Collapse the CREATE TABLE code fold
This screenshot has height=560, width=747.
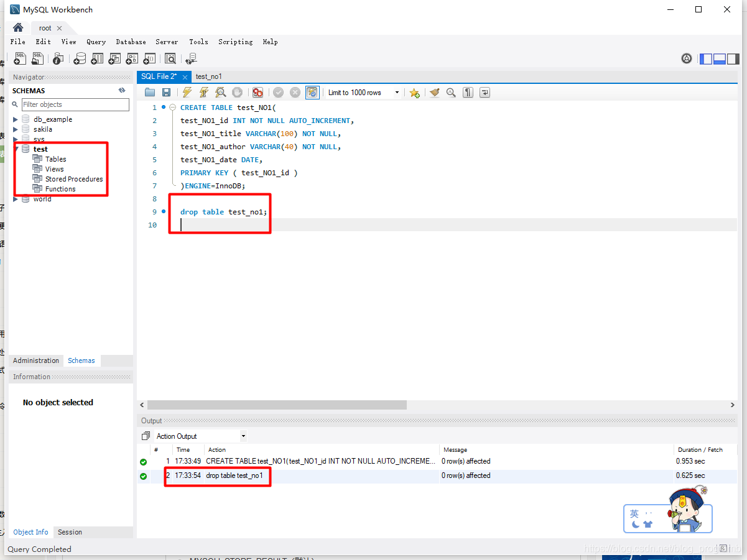[173, 108]
